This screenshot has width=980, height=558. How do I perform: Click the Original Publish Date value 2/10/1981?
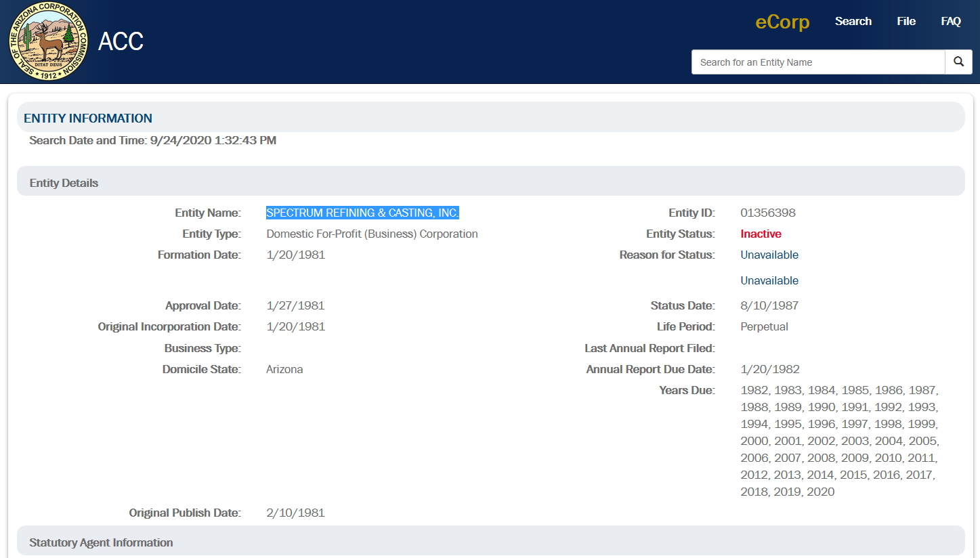(295, 513)
